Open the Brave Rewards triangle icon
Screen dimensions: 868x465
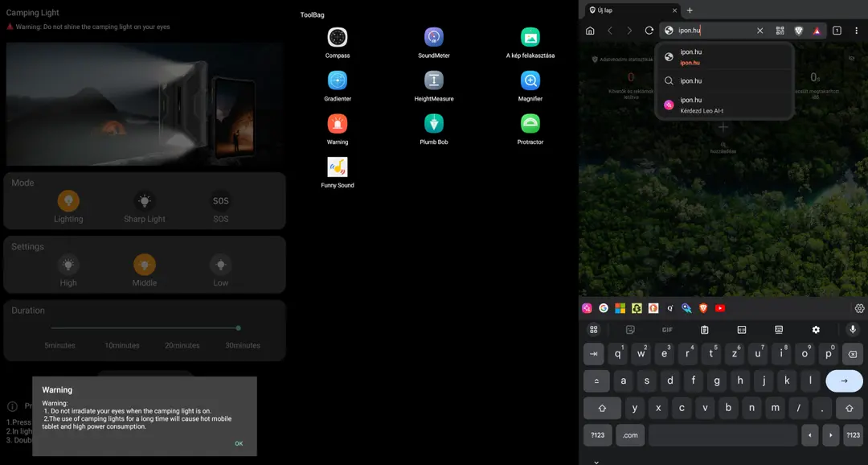tap(817, 31)
